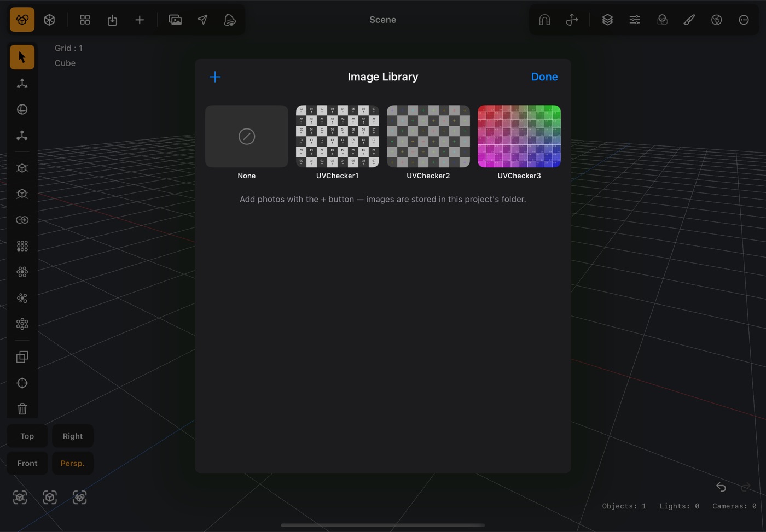Open the trash can delete tool
The height and width of the screenshot is (532, 766).
click(22, 408)
